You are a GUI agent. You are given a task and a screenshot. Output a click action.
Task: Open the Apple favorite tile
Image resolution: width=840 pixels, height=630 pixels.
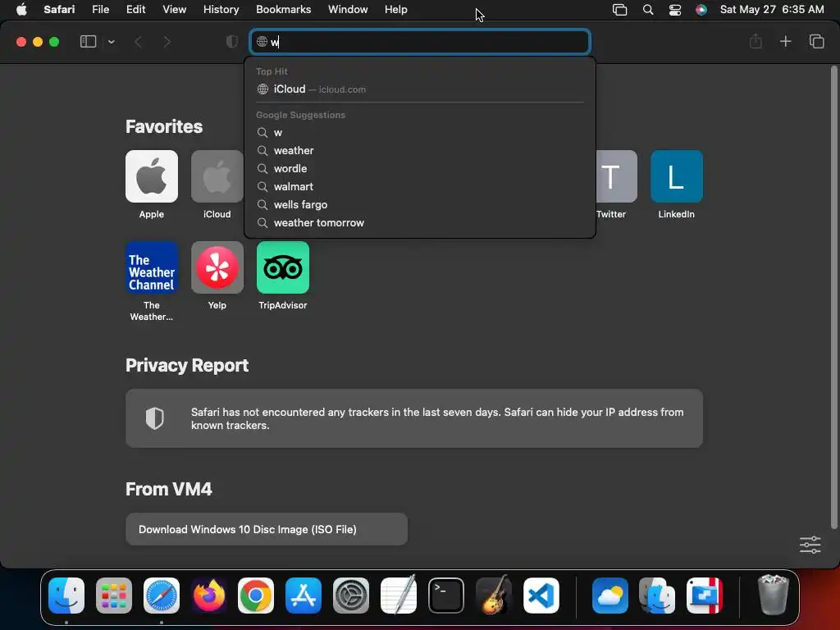tap(152, 176)
